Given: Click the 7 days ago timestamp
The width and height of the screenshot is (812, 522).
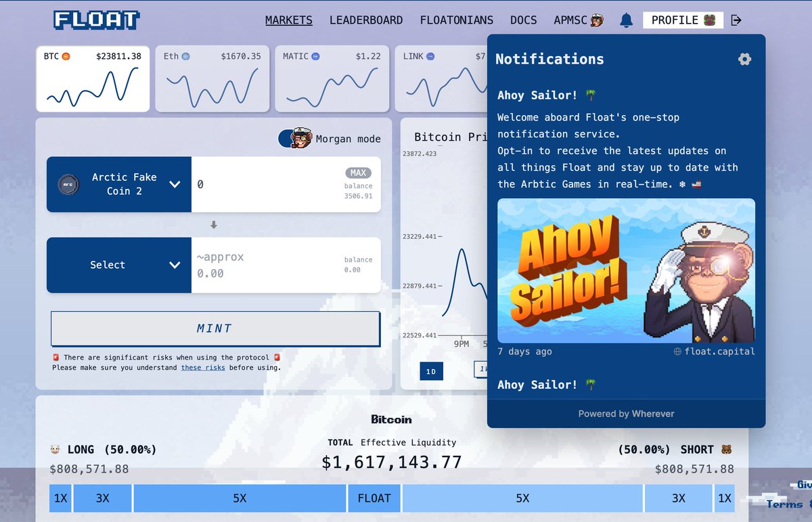Looking at the screenshot, I should 524,352.
